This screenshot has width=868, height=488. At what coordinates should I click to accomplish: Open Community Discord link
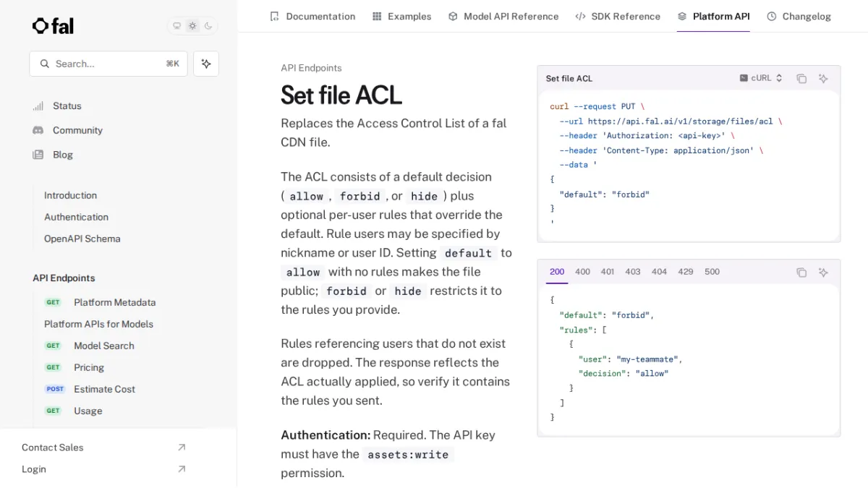pyautogui.click(x=77, y=130)
